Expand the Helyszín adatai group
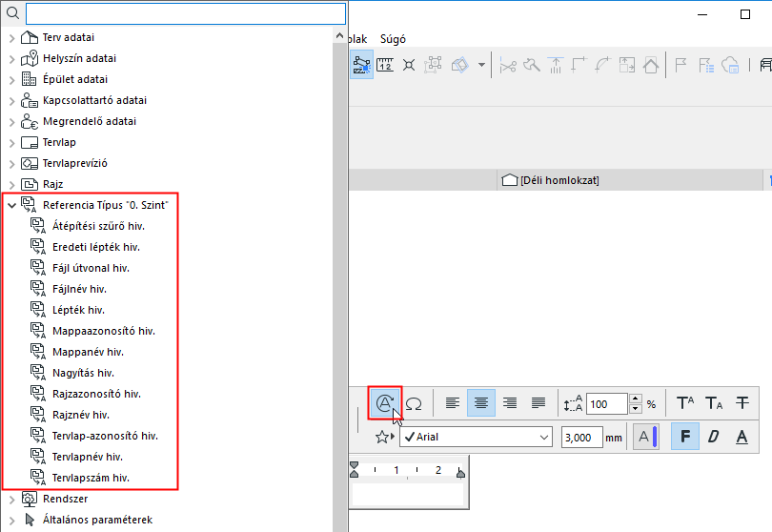Image resolution: width=772 pixels, height=532 pixels. click(x=11, y=59)
